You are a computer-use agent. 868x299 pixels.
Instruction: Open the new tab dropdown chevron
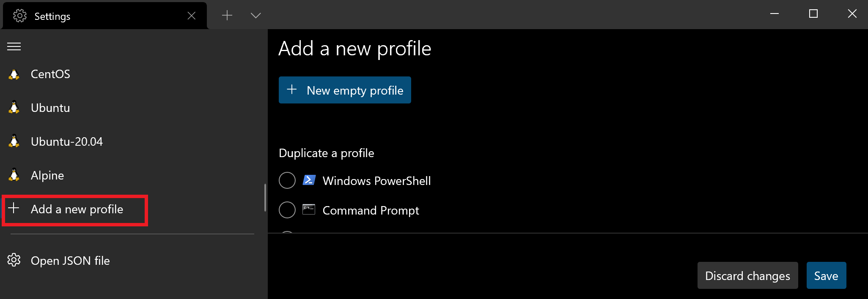[x=255, y=16]
